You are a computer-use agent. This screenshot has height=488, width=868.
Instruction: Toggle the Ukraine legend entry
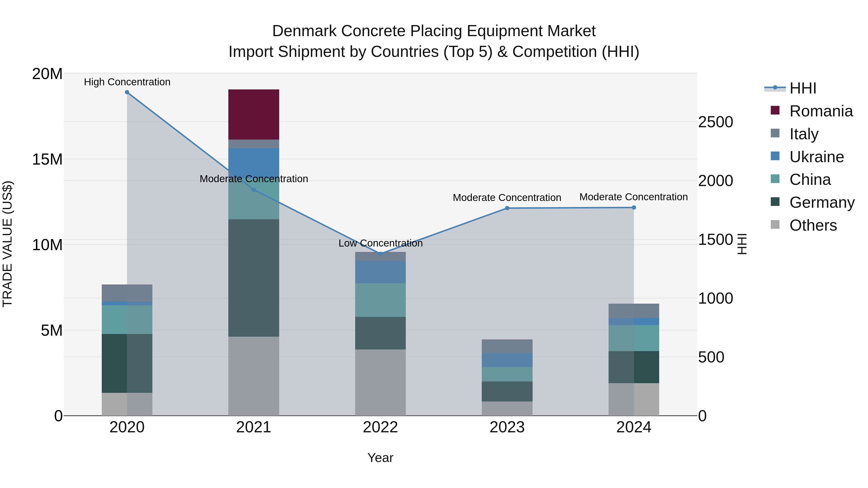(x=807, y=157)
